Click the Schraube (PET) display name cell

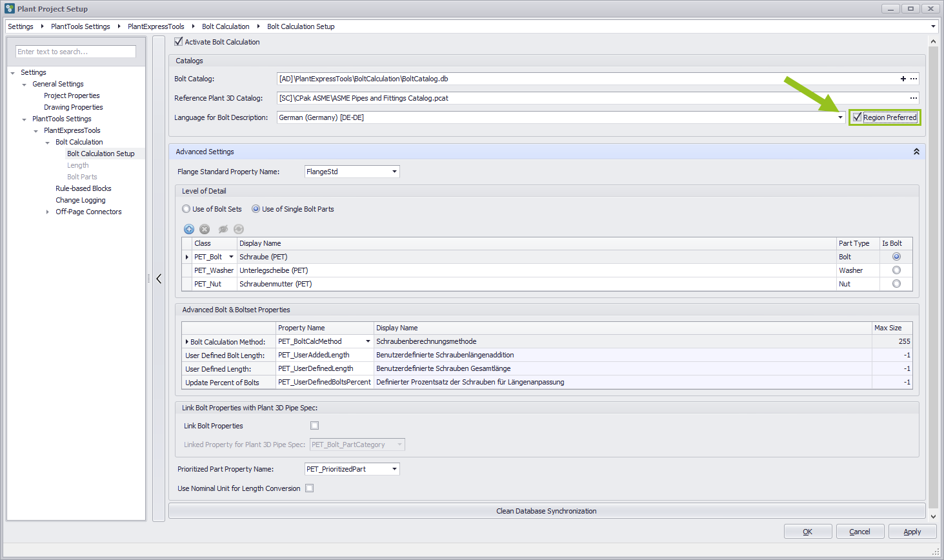coord(537,257)
